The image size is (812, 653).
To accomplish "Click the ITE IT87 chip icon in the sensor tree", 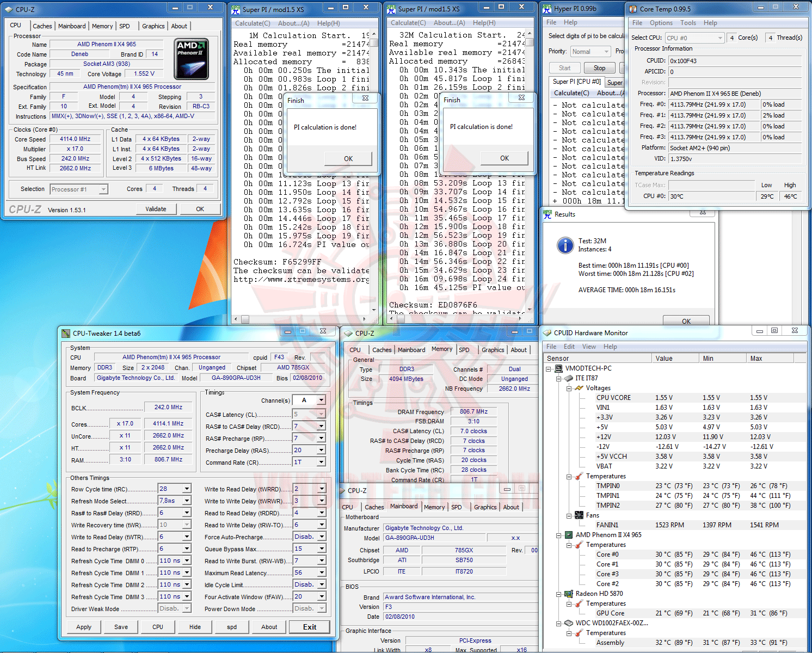I will [569, 378].
